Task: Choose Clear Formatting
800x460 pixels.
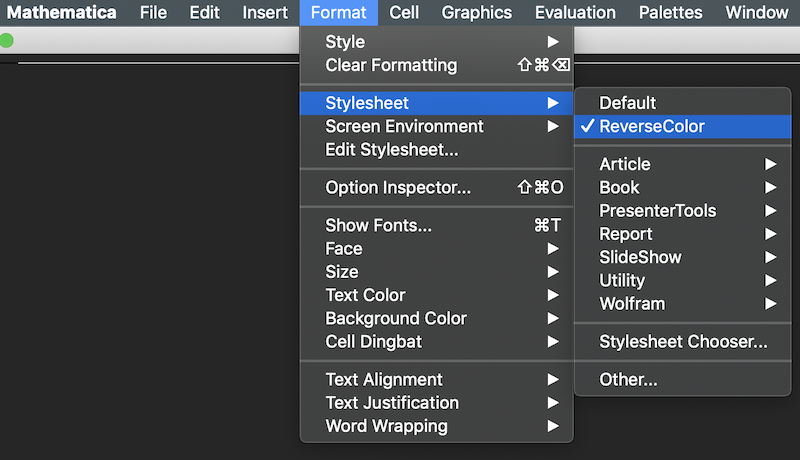Action: [x=437, y=65]
